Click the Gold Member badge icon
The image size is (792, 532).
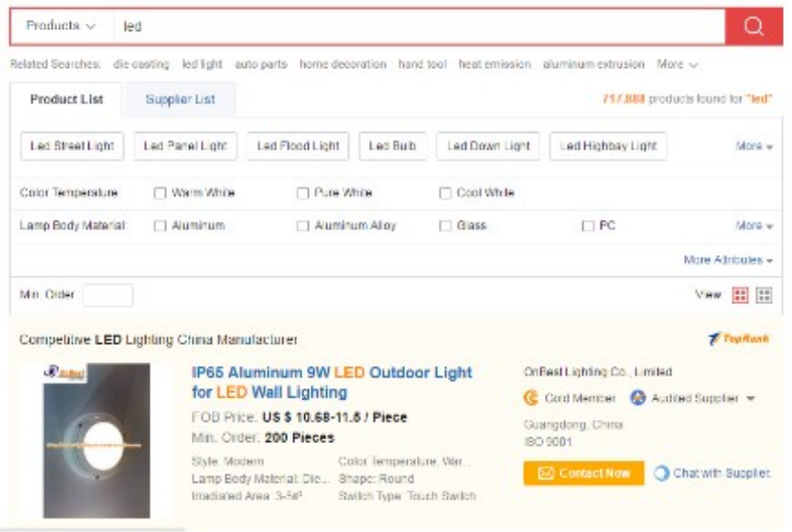[531, 399]
